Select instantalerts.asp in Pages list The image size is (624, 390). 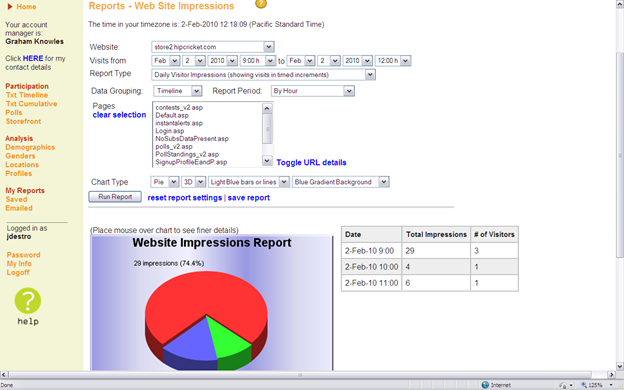click(x=179, y=123)
